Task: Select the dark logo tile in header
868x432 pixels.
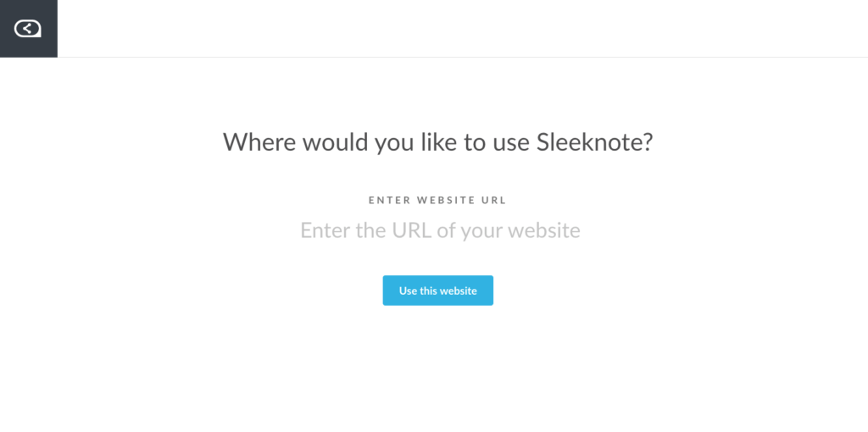Action: coord(29,29)
